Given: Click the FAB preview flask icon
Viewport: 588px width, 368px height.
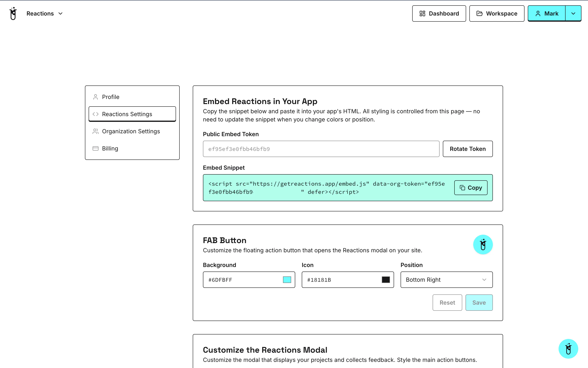Looking at the screenshot, I should (483, 245).
